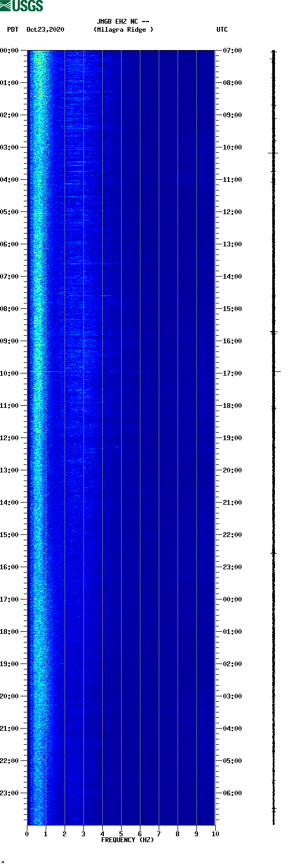Click the frequency axis '10' tick label
This screenshot has height=868, width=297.
pyautogui.click(x=215, y=834)
